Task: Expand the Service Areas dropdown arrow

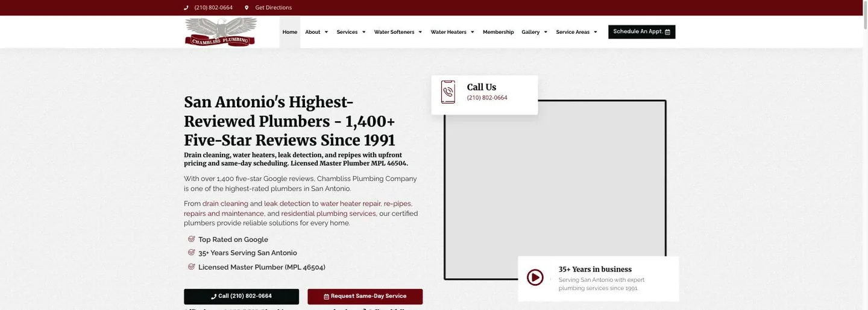Action: (596, 32)
